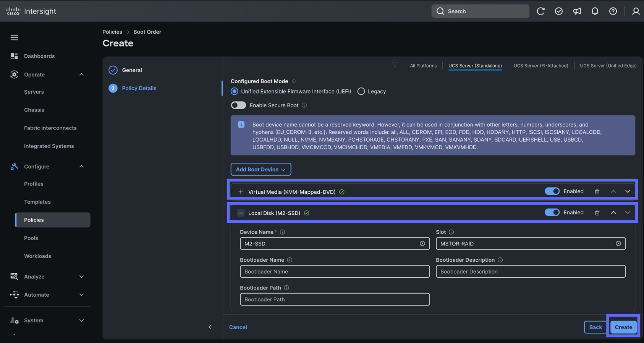644x343 pixels.
Task: Open the notifications bell
Action: pos(595,11)
